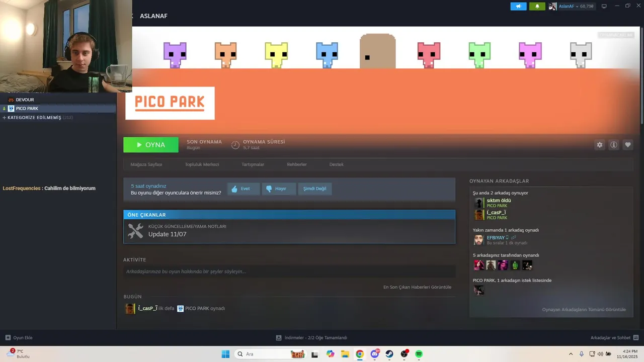Click the AslanAF profile avatar
This screenshot has width=644, height=362.
click(x=552, y=7)
